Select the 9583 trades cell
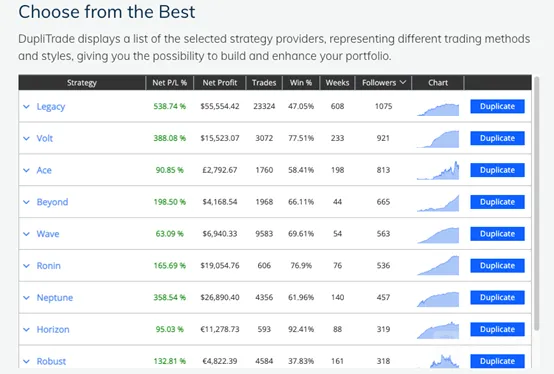The width and height of the screenshot is (554, 374). click(264, 234)
